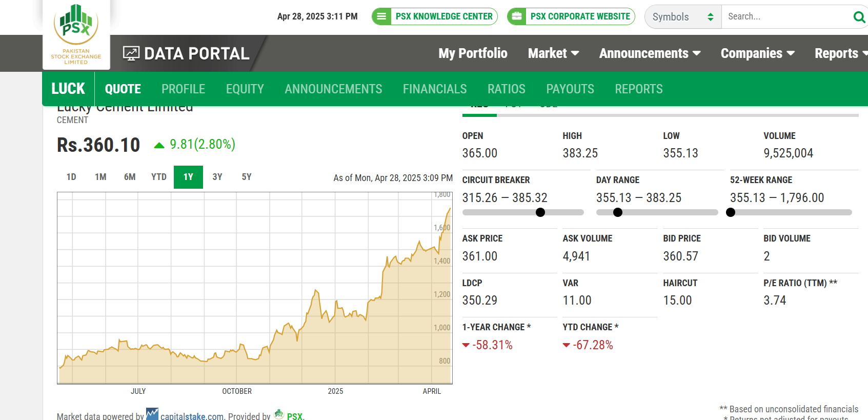Select the 5Y chart range
This screenshot has width=868, height=420.
[x=247, y=177]
